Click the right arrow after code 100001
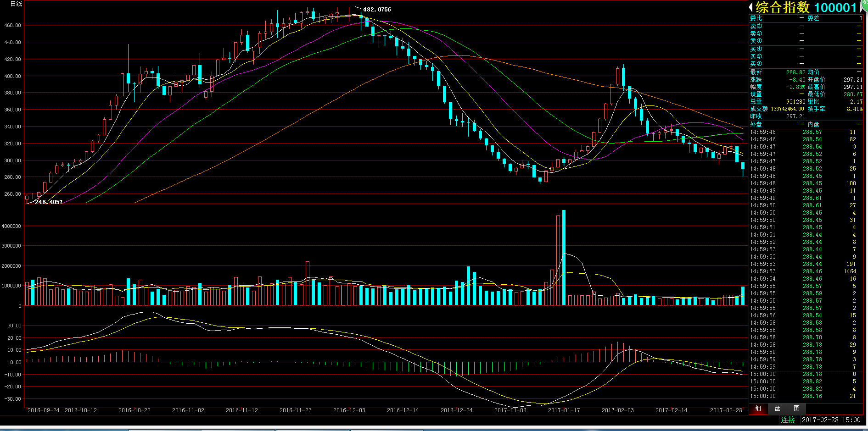The image size is (868, 431). (860, 7)
